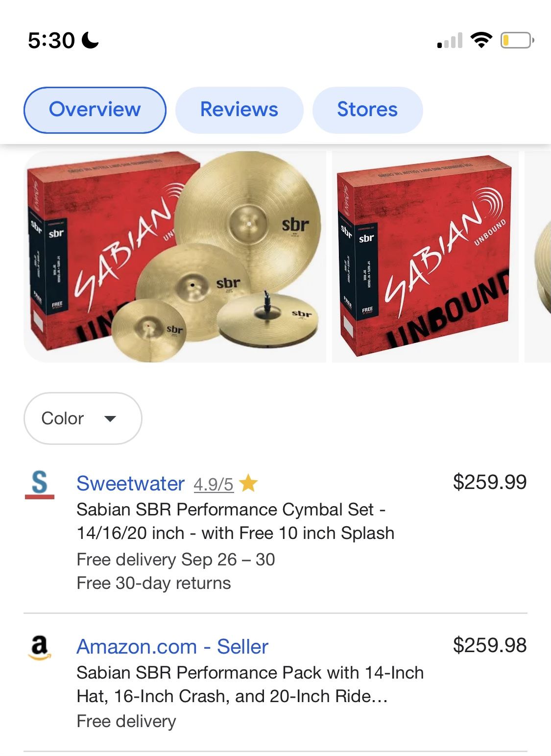The height and width of the screenshot is (756, 551).
Task: Open the Stores tab
Action: point(367,110)
